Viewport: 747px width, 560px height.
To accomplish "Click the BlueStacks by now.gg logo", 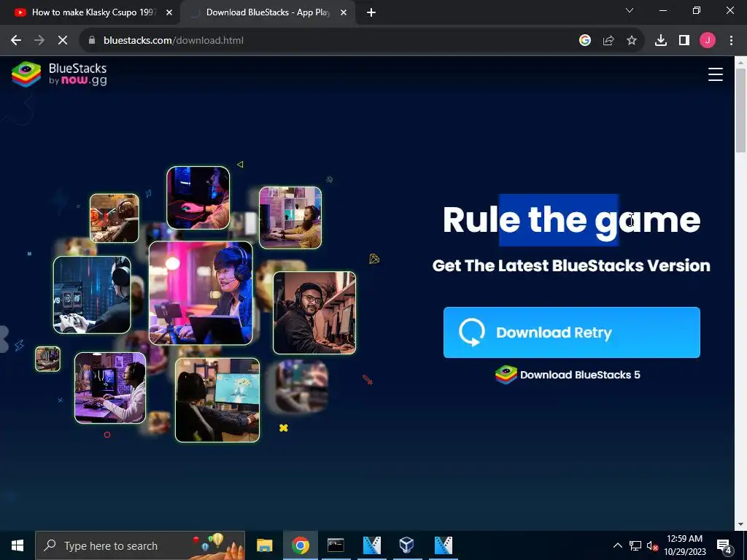I will [59, 74].
